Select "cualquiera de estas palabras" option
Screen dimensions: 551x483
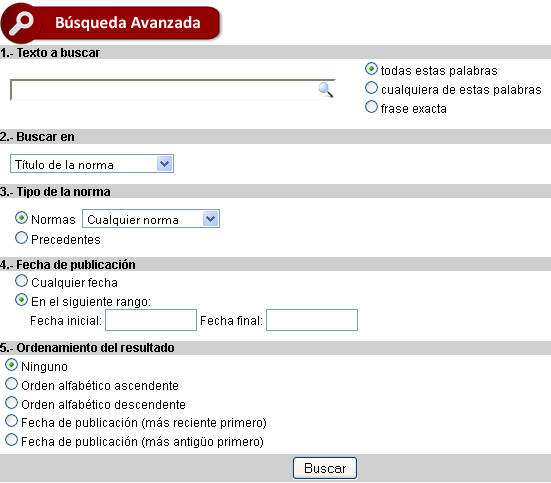(x=371, y=88)
